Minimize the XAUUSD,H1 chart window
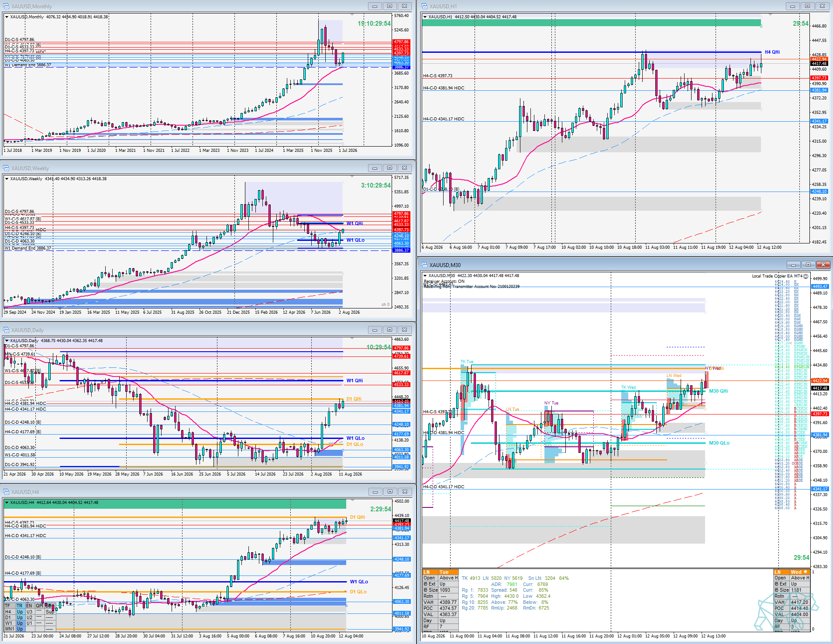Viewport: 833px width, 644px height. 792,6
